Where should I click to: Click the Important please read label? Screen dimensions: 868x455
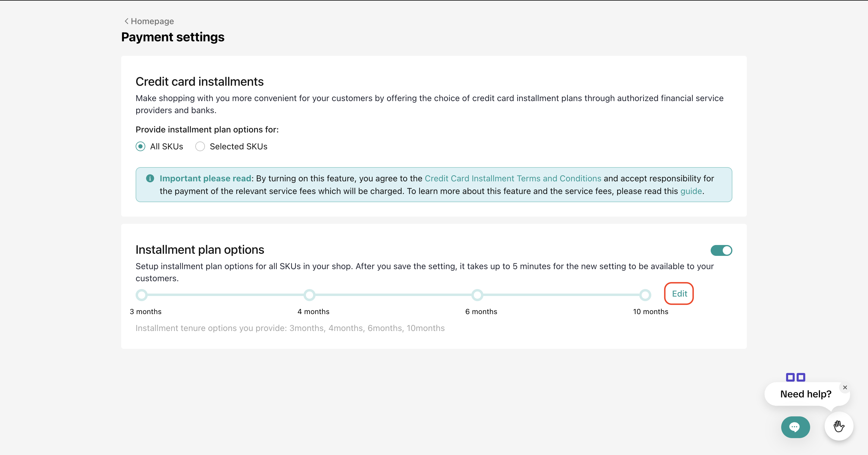(x=205, y=178)
